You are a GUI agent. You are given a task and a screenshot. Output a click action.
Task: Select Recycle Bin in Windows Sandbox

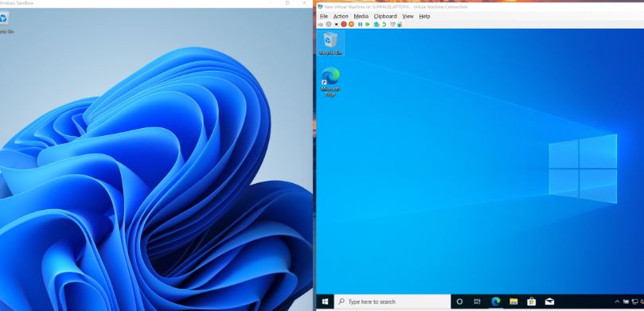coord(4,22)
